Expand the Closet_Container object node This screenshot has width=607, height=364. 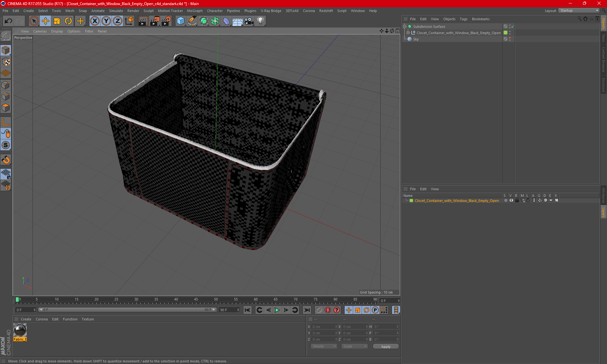tap(408, 33)
